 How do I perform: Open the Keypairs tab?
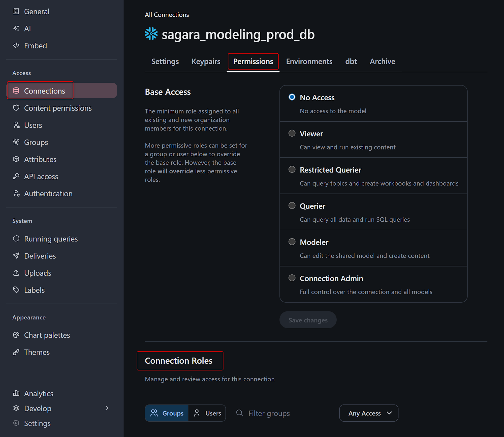206,62
